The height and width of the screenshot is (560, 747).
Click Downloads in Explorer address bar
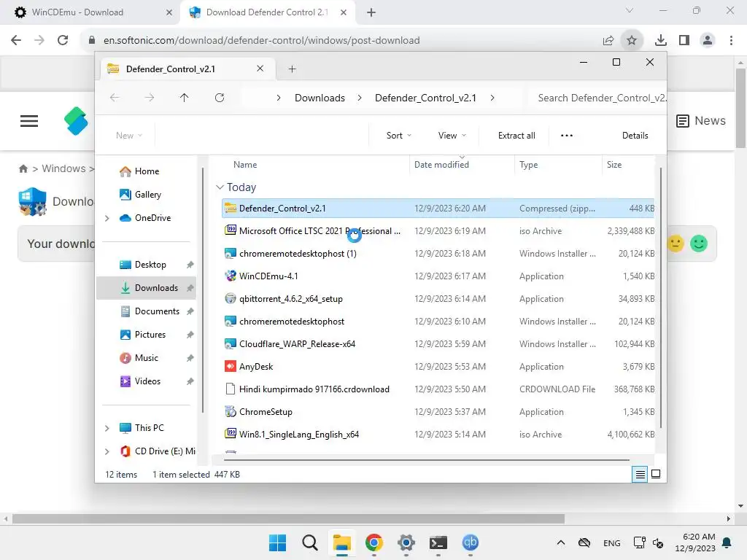[x=320, y=98]
